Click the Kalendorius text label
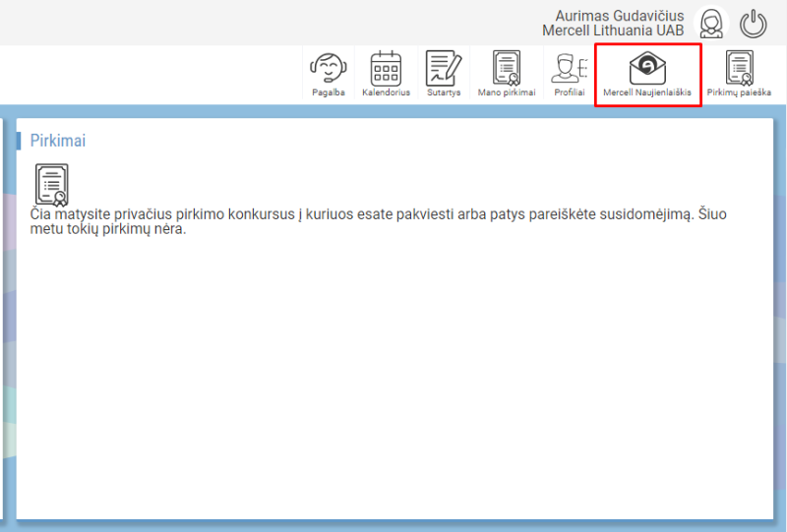Viewport: 787px width, 532px height. 386,92
